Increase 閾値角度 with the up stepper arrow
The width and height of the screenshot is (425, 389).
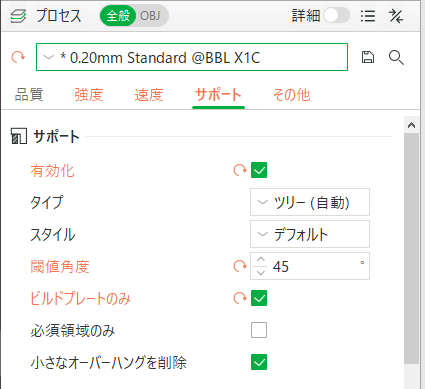tap(261, 260)
